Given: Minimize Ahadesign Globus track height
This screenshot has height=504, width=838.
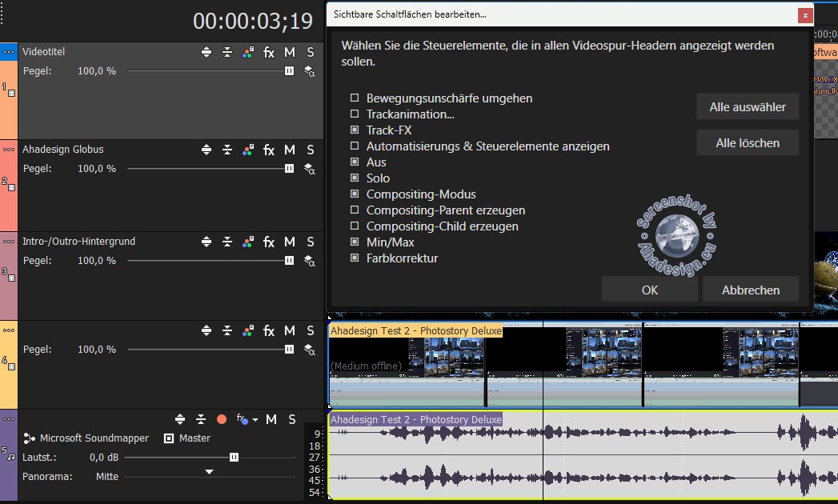Looking at the screenshot, I should (227, 150).
